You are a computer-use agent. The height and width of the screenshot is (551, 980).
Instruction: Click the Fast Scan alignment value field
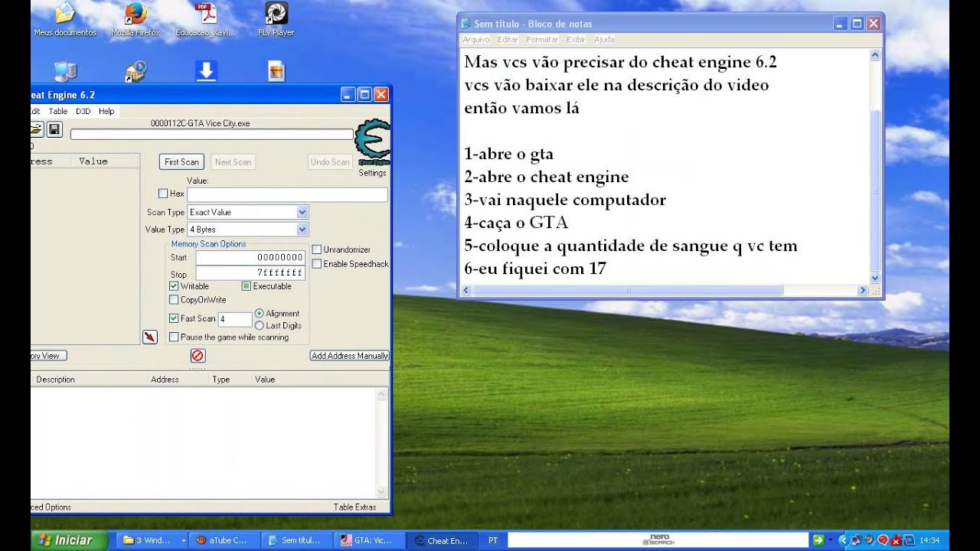click(235, 319)
